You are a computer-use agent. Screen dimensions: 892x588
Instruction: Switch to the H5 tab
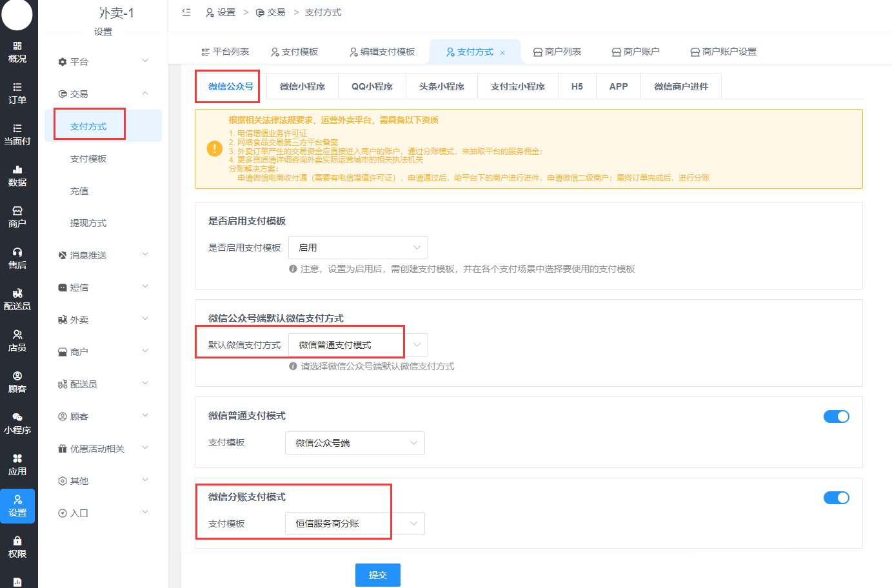click(577, 86)
